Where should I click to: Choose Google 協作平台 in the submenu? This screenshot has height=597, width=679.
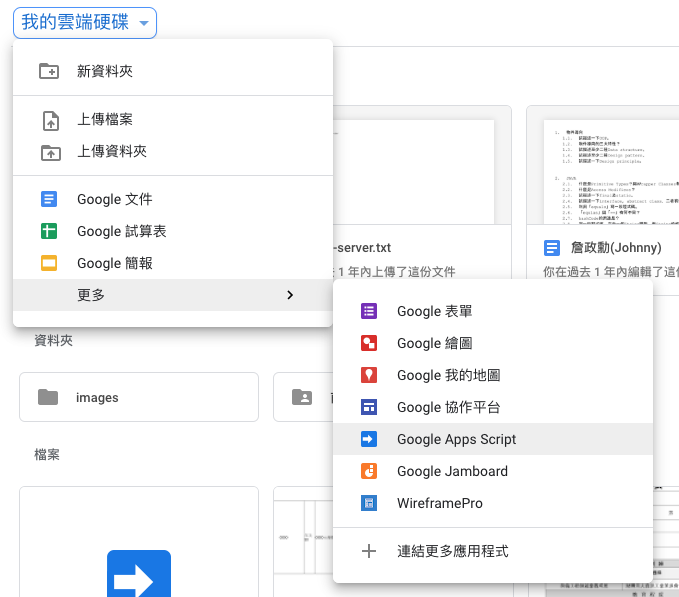(493, 407)
